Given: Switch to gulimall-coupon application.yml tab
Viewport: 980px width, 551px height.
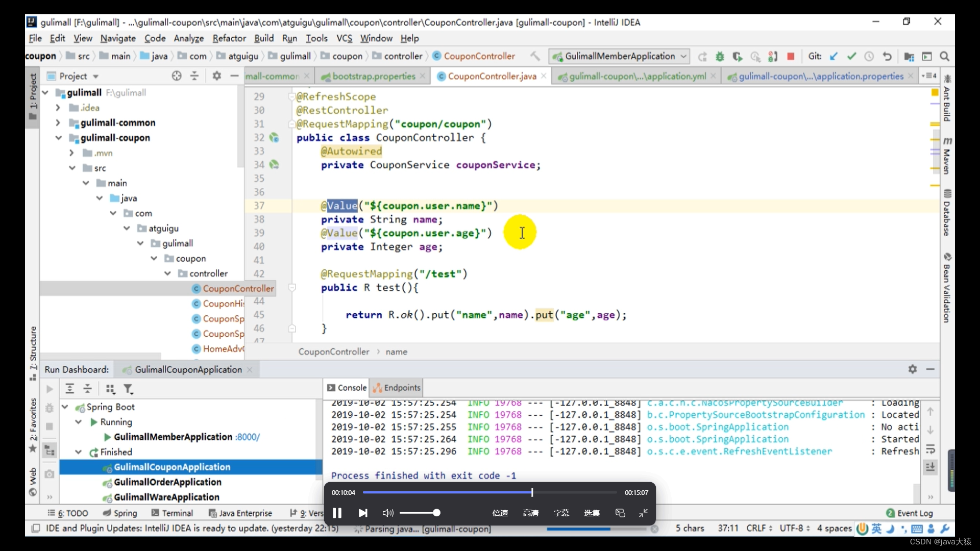Looking at the screenshot, I should point(638,76).
